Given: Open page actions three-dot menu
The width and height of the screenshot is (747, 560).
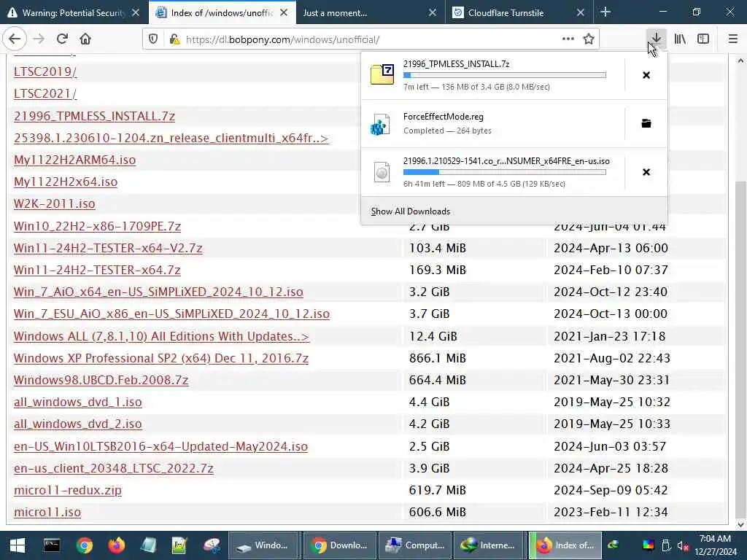Looking at the screenshot, I should 568,39.
